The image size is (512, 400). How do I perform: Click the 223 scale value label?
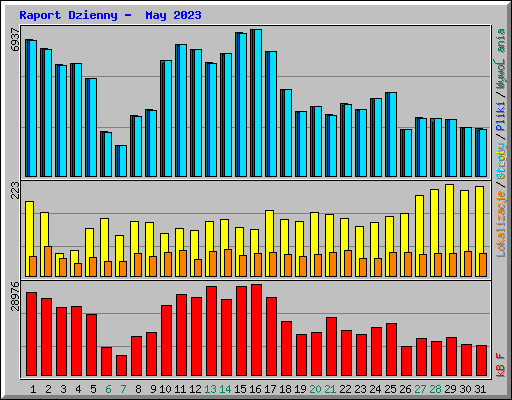point(15,190)
